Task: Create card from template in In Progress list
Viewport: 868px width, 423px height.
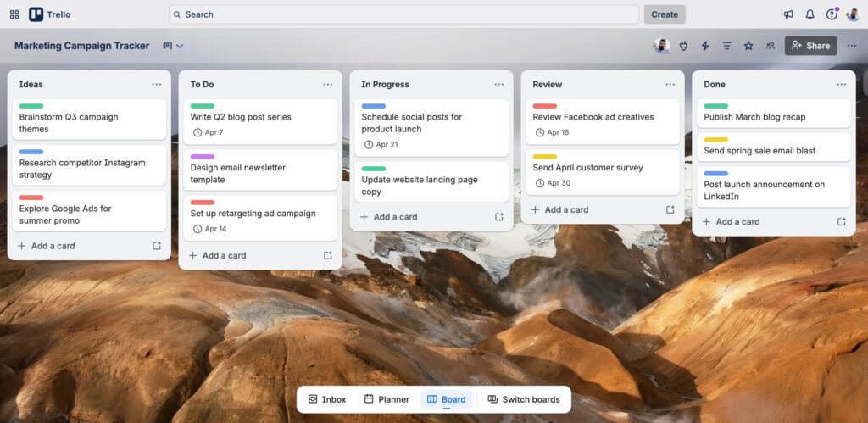Action: (499, 217)
